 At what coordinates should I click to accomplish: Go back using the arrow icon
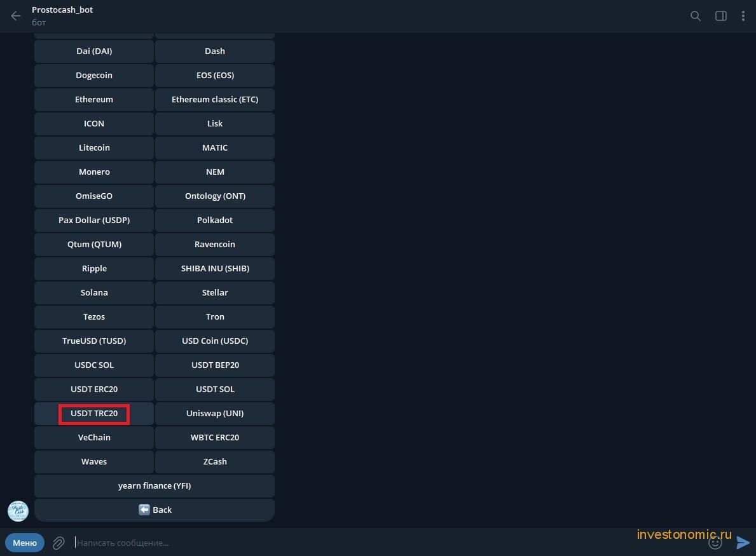16,16
